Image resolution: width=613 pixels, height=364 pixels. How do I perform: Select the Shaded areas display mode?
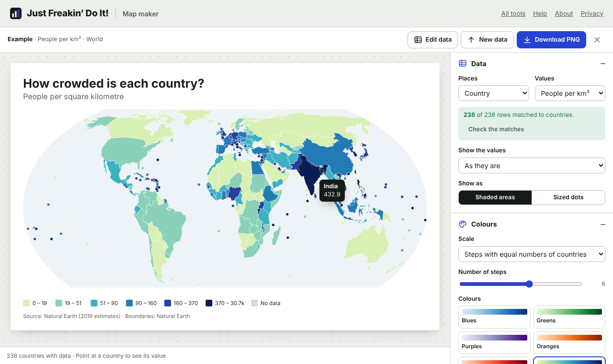[495, 197]
